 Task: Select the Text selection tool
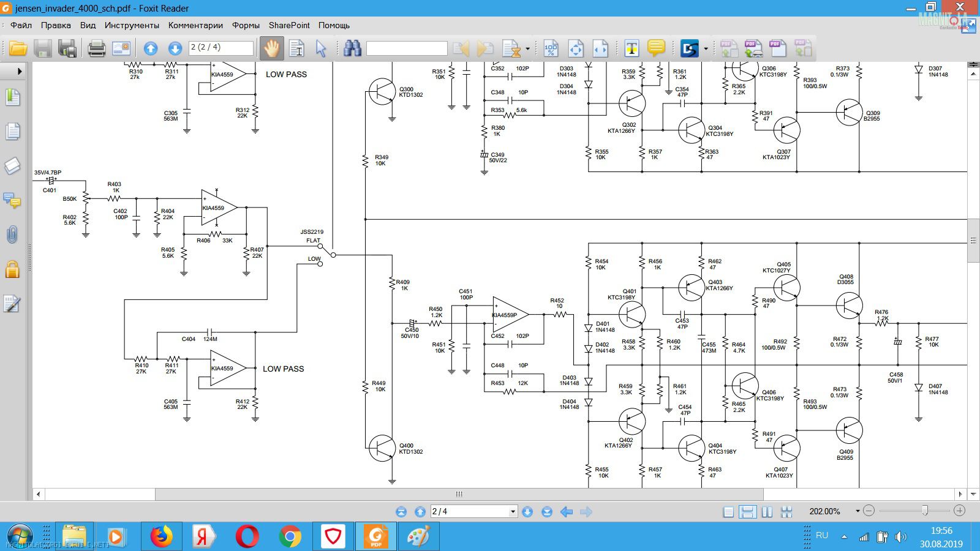click(x=297, y=48)
